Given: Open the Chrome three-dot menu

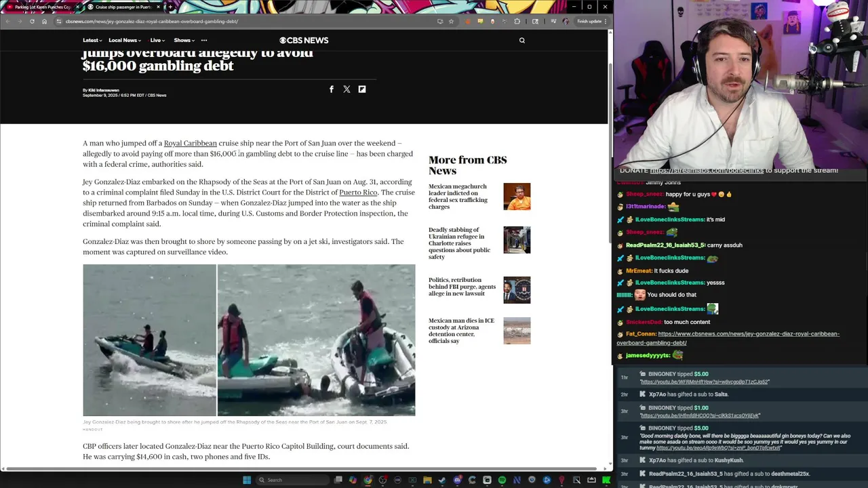Looking at the screenshot, I should (x=606, y=21).
